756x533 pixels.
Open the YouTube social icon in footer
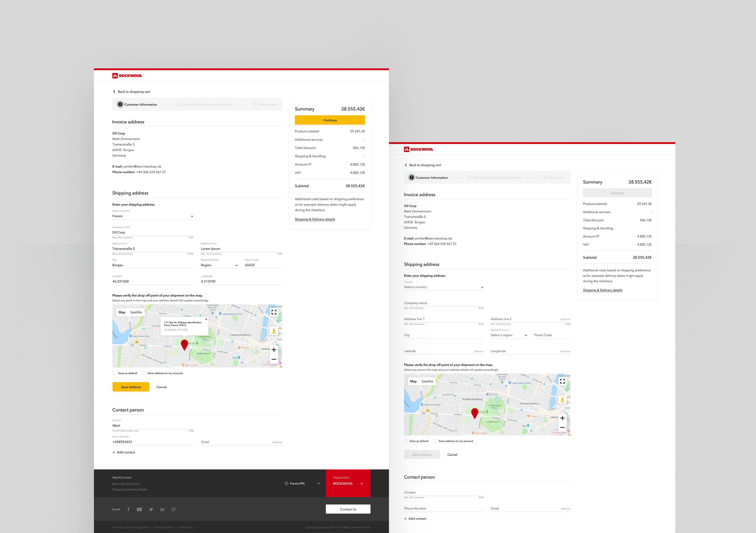(139, 509)
